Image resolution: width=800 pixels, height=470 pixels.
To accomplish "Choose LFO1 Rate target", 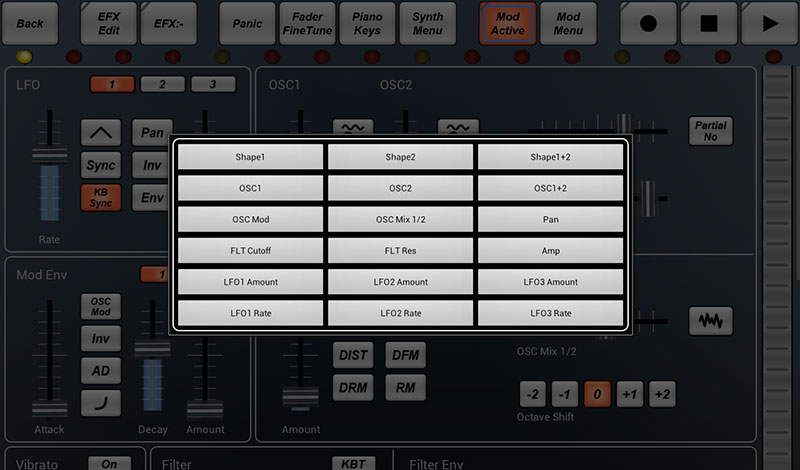I will (250, 313).
